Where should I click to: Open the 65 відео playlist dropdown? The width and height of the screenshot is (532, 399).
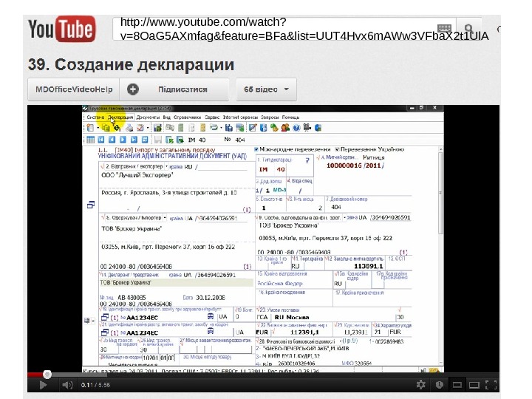coord(266,89)
